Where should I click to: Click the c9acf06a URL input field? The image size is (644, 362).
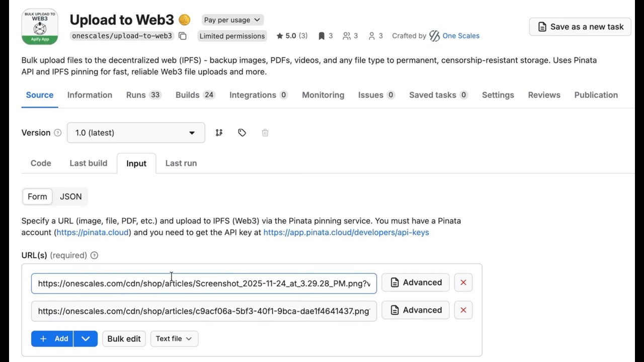[204, 311]
